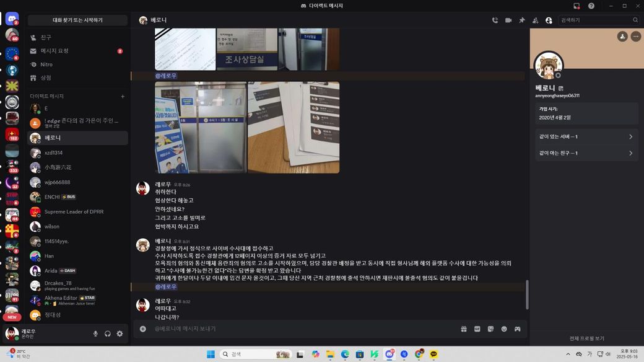Click 대화 찾기 또는 시작하기 button
This screenshot has width=644, height=362.
77,20
